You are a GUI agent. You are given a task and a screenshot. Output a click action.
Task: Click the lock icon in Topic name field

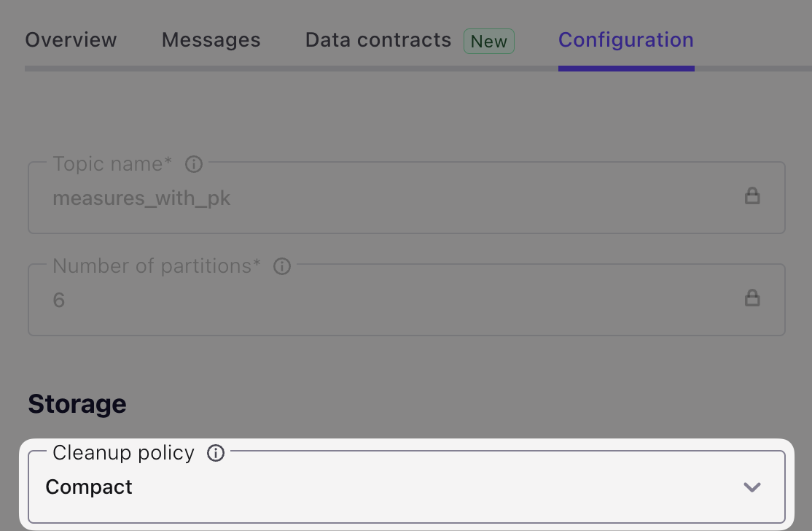752,196
